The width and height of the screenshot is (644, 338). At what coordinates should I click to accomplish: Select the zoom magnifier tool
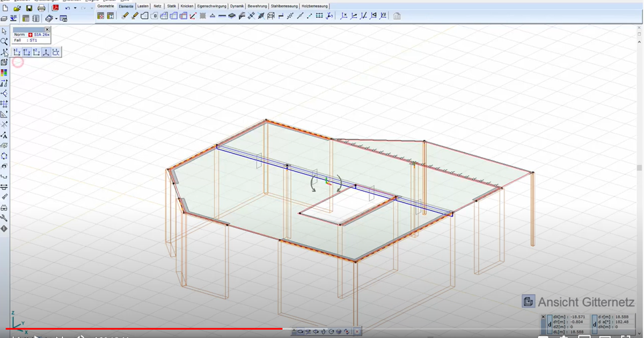point(4,41)
